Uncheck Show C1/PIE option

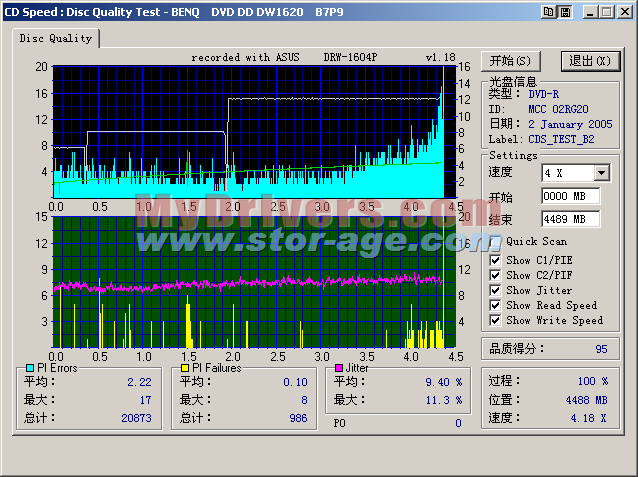(x=495, y=260)
